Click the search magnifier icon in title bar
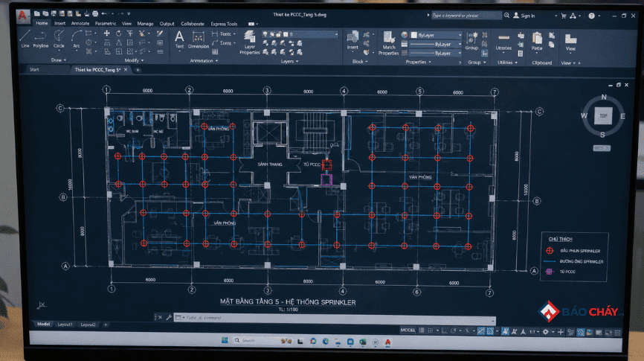Image resolution: width=644 pixels, height=361 pixels. point(507,15)
